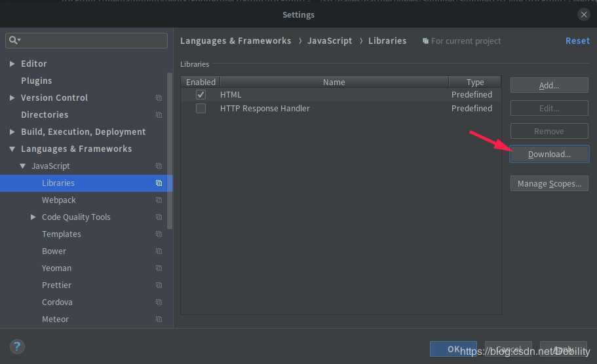
Task: Click Languages & Frameworks in the breadcrumb
Action: coord(235,41)
